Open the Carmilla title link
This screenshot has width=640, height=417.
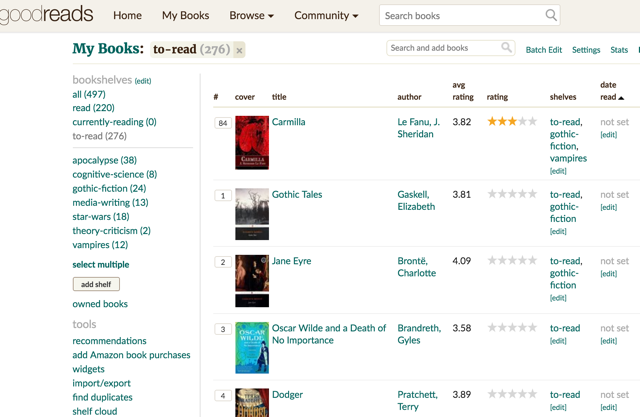(x=288, y=122)
